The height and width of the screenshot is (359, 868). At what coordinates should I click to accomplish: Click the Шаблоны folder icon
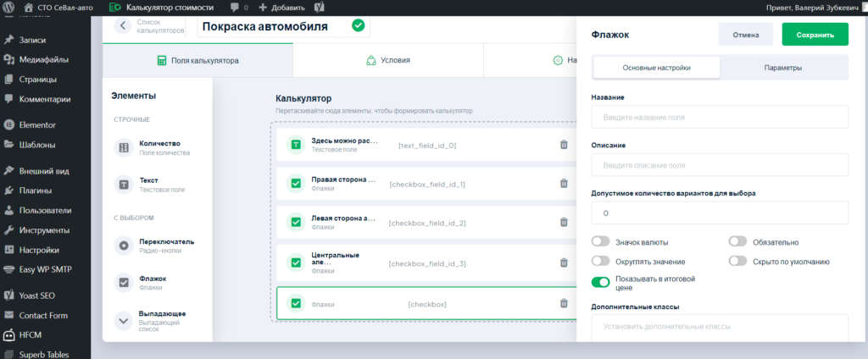[8, 145]
